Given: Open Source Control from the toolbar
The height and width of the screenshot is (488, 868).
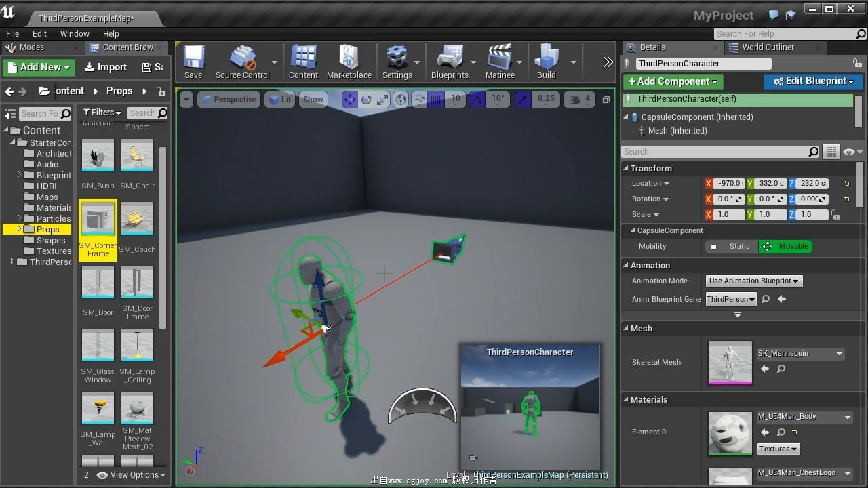Looking at the screenshot, I should 242,62.
